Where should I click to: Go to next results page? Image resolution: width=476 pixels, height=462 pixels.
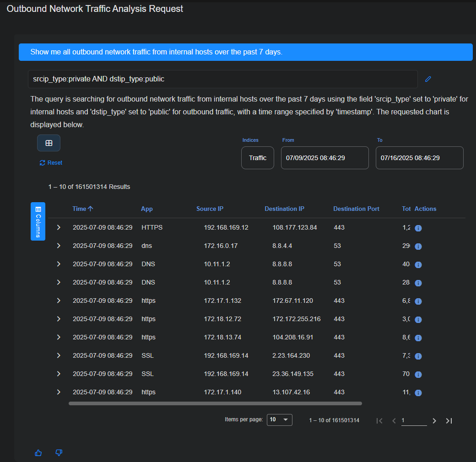[434, 421]
